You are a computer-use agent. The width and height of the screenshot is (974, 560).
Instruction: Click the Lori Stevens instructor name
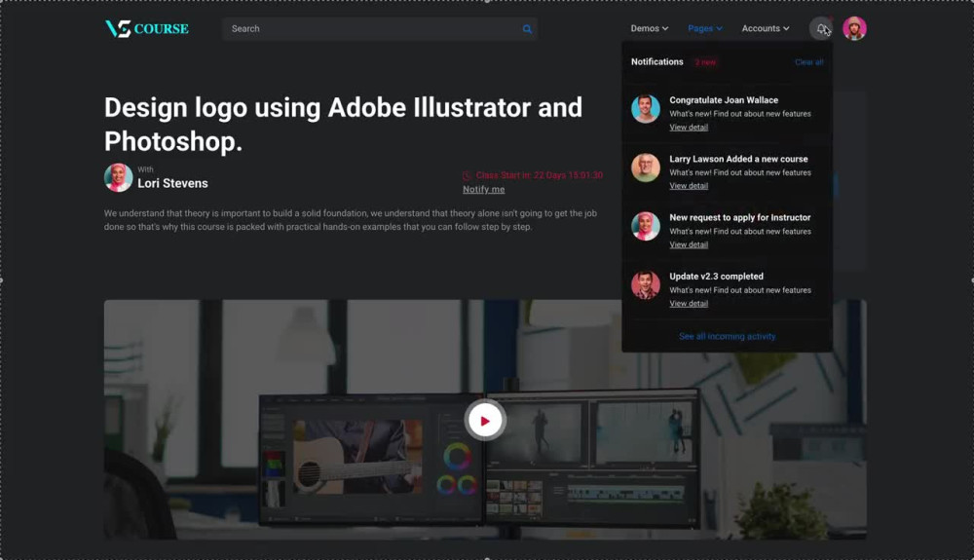pos(172,183)
